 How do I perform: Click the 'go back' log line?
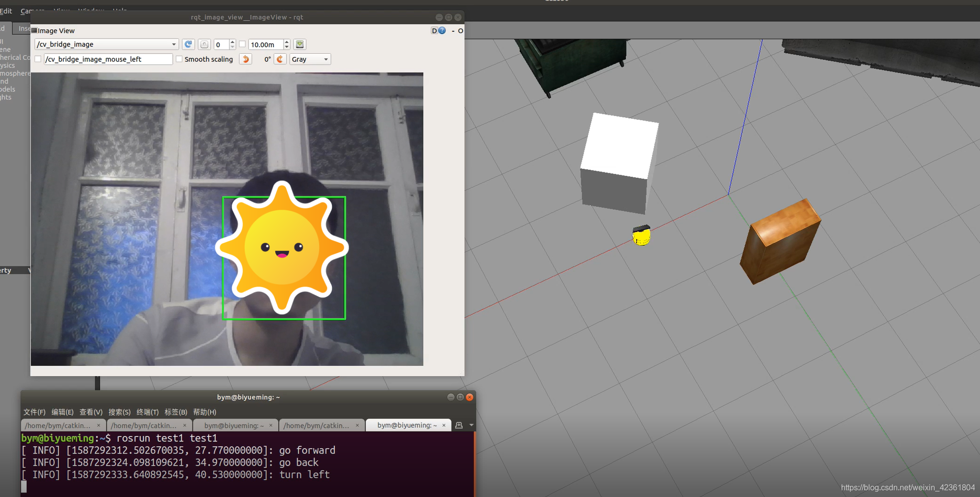[x=170, y=463]
